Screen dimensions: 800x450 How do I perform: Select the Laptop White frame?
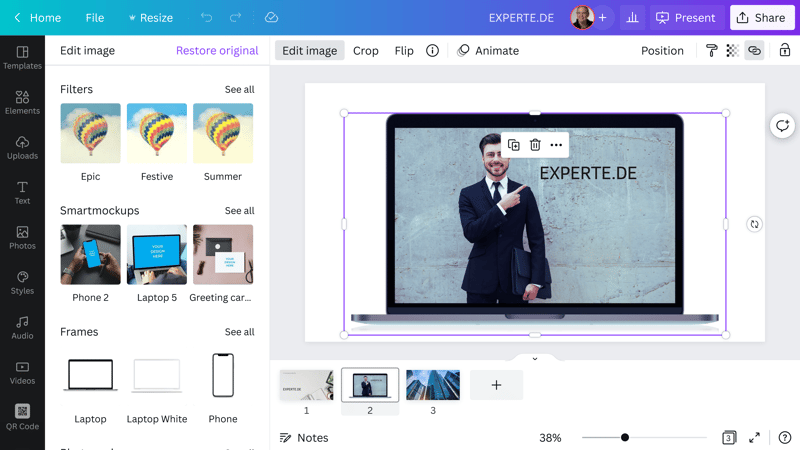pos(157,376)
